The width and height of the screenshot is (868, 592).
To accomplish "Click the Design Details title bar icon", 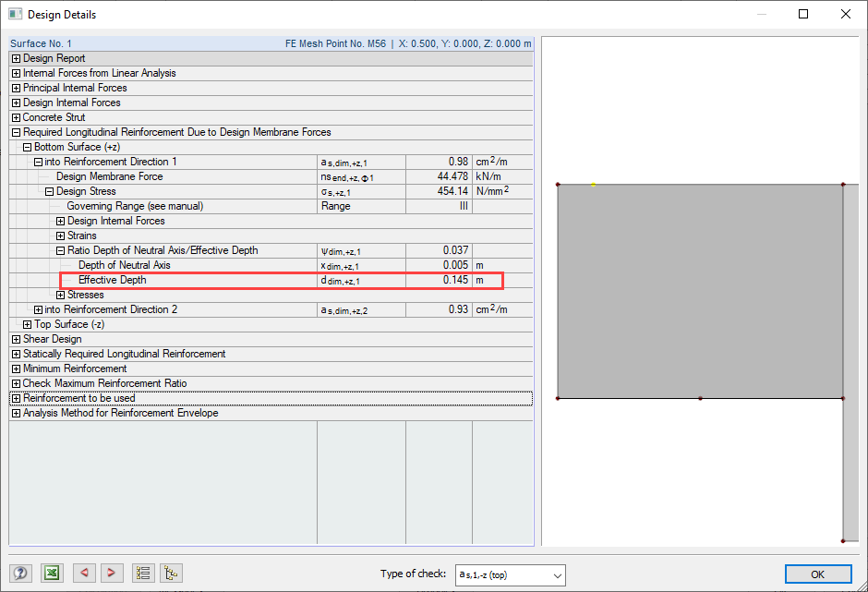I will tap(13, 13).
